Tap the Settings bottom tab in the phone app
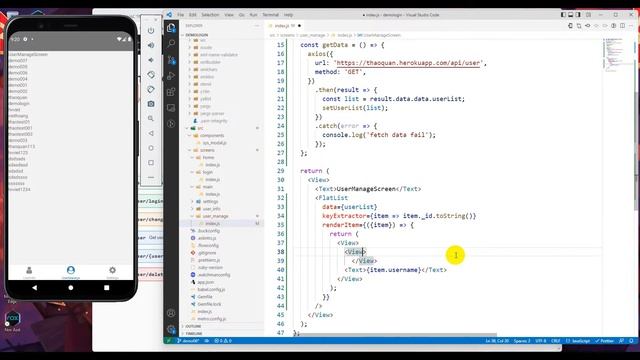 [x=112, y=272]
